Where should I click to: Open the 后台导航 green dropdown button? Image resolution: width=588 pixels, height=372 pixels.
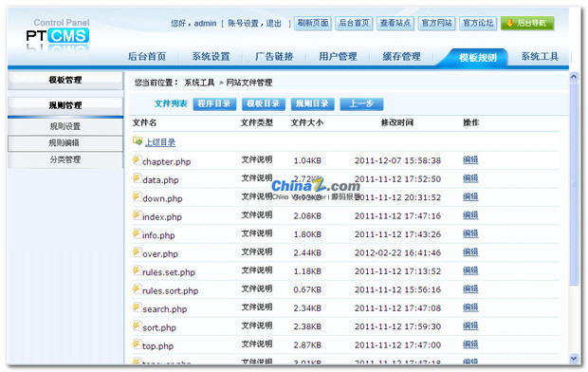point(527,24)
